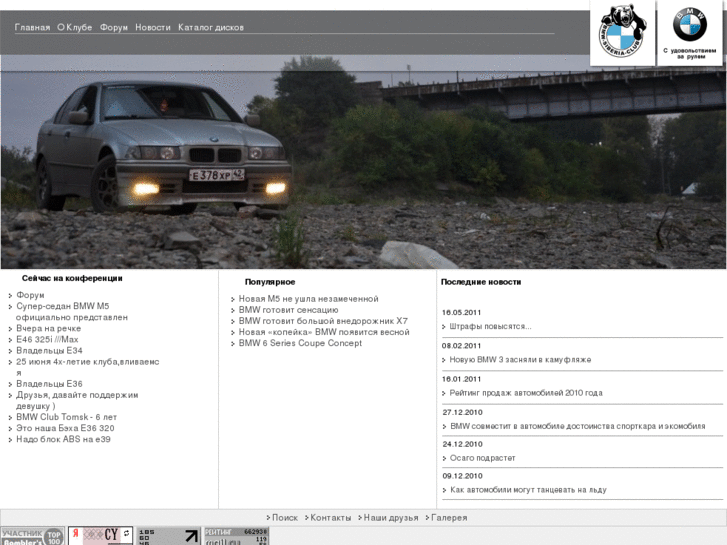Open 'BMW готовит большой внедорожник X7' article
The width and height of the screenshot is (727, 545).
[323, 321]
